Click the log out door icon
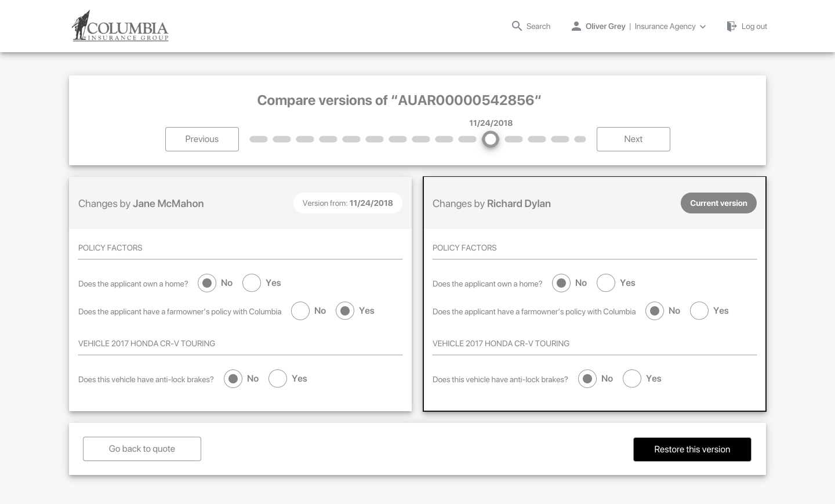Screen dimensions: 835x504 click(732, 26)
